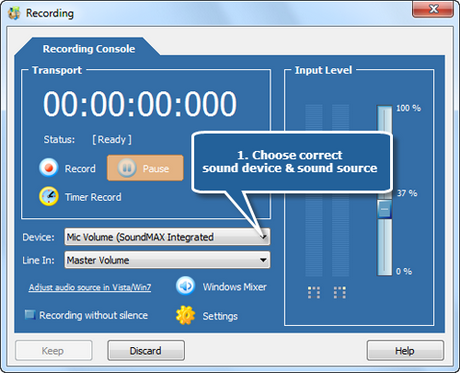Image resolution: width=460 pixels, height=373 pixels.
Task: Click the Discard button
Action: click(146, 351)
